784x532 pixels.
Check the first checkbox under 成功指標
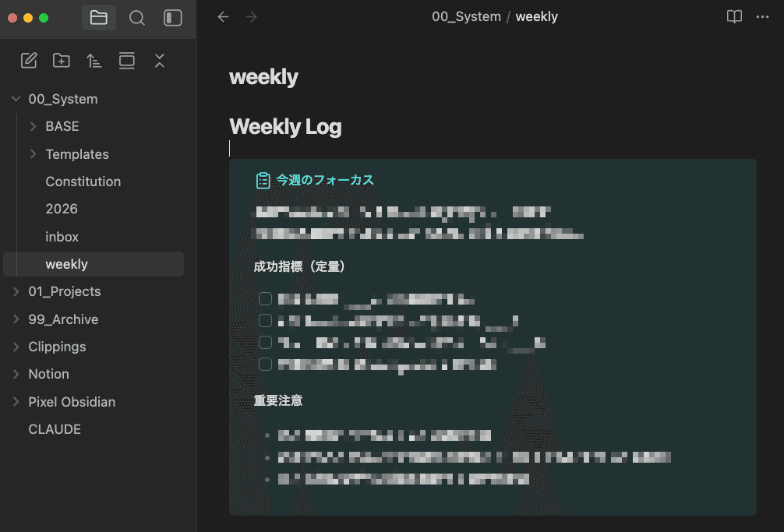(265, 299)
